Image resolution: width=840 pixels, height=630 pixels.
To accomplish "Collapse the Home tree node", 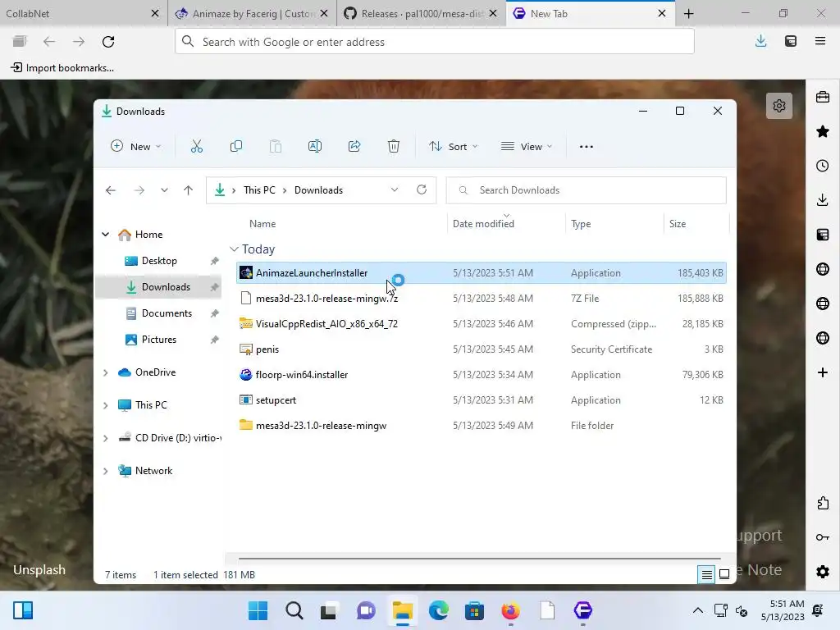I will point(106,234).
